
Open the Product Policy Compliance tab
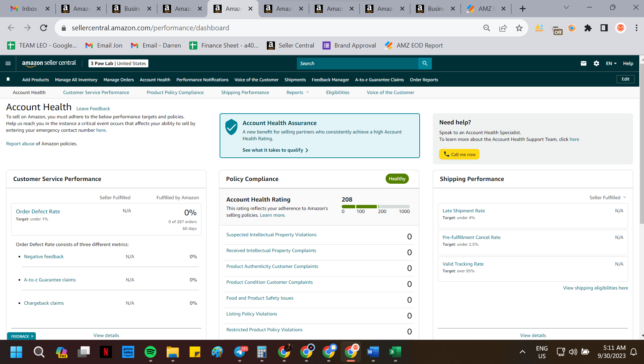[175, 92]
